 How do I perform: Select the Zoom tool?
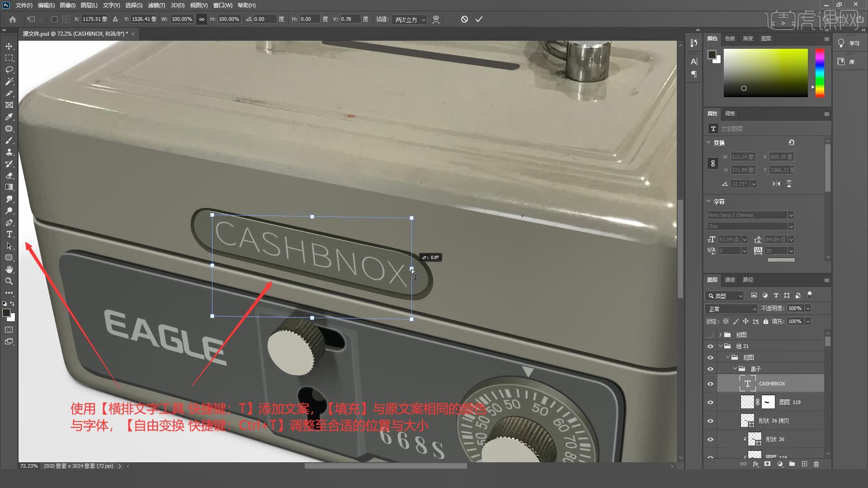9,281
